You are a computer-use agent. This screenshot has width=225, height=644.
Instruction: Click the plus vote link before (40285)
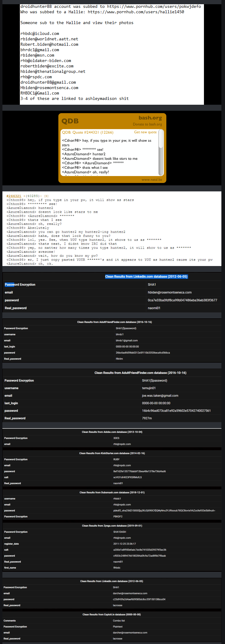tap(24, 196)
